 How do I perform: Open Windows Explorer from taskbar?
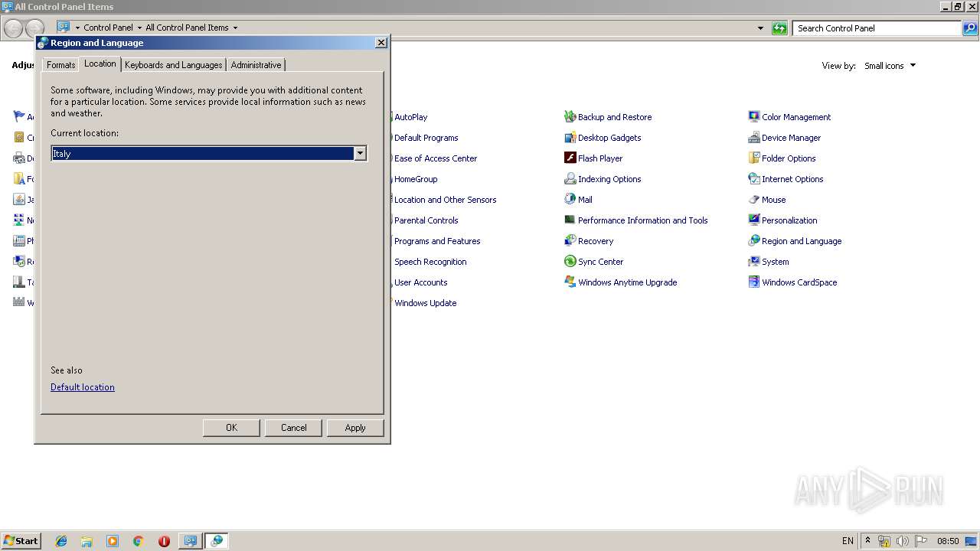(x=87, y=541)
